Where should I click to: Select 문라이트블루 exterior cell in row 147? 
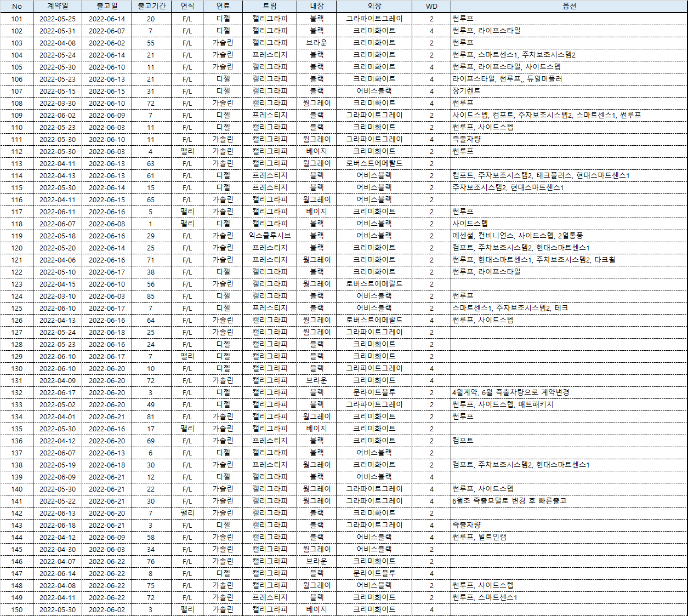click(x=374, y=573)
